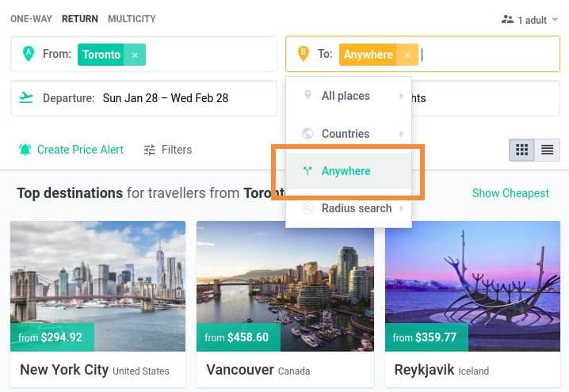The image size is (569, 392).
Task: Choose Anywhere from destination menu
Action: coord(349,171)
